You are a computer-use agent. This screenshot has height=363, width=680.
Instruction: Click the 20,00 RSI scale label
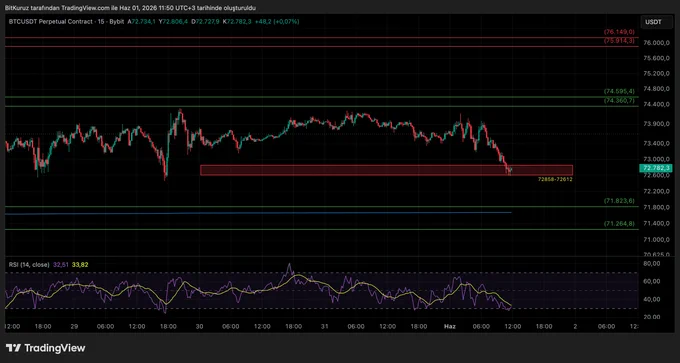651,317
